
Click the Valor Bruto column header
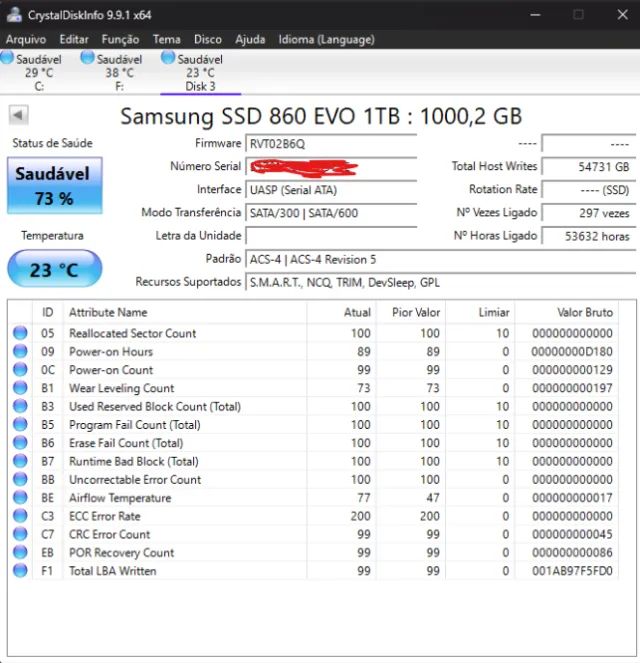[x=567, y=312]
